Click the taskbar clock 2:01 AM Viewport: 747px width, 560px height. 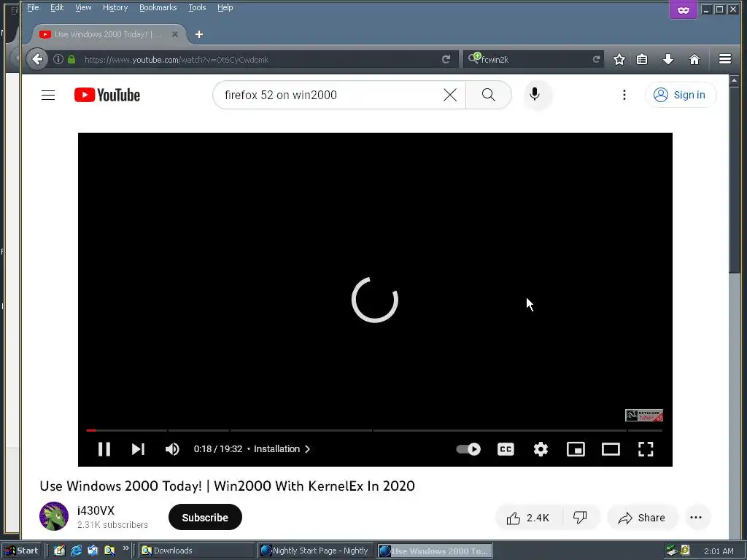coord(719,551)
